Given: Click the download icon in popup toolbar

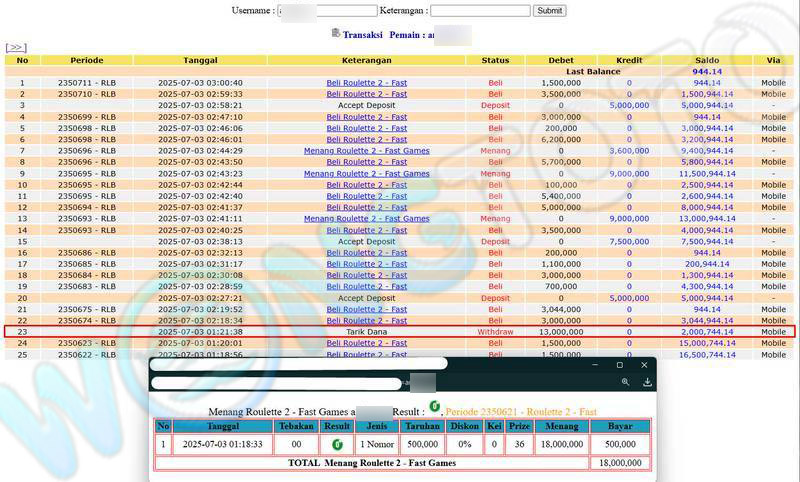Looking at the screenshot, I should pos(647,382).
